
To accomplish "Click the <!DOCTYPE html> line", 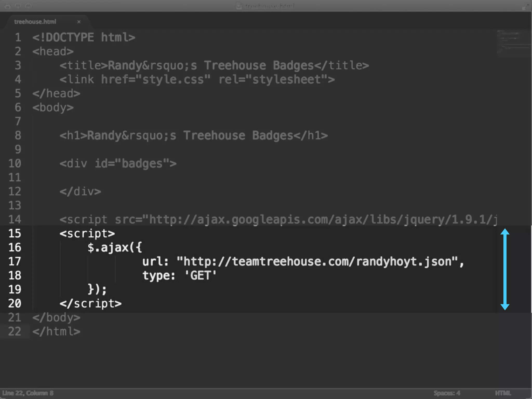I will [x=84, y=37].
